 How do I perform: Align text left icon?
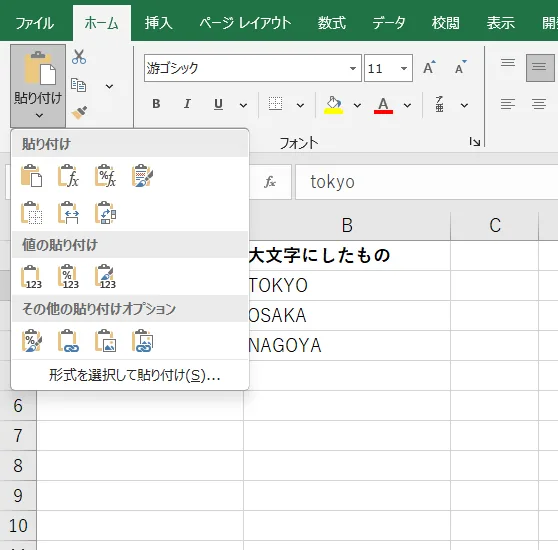point(508,104)
